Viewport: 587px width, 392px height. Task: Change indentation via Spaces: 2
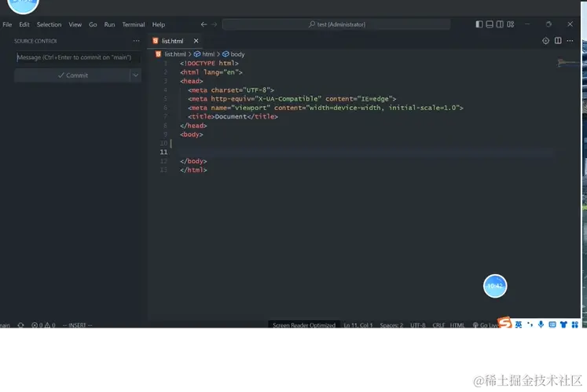coord(391,324)
